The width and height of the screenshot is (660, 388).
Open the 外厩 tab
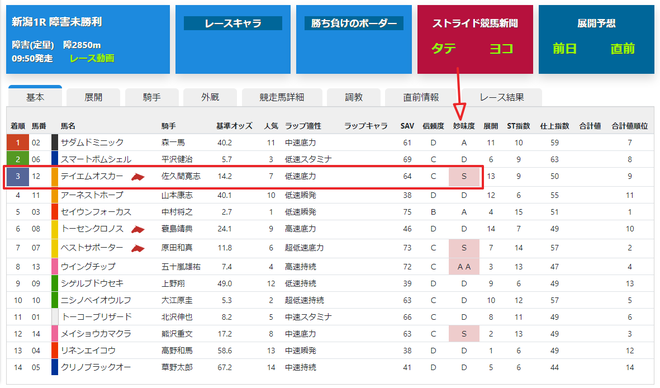[x=210, y=97]
